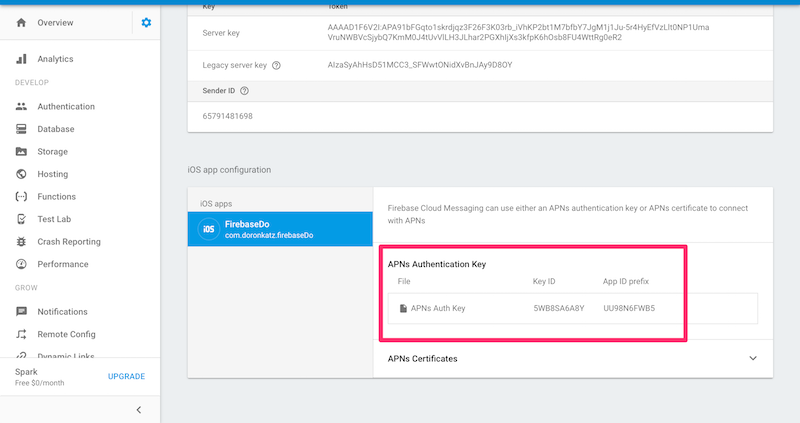
Task: Click the Crash Reporting bug icon
Action: (x=21, y=241)
